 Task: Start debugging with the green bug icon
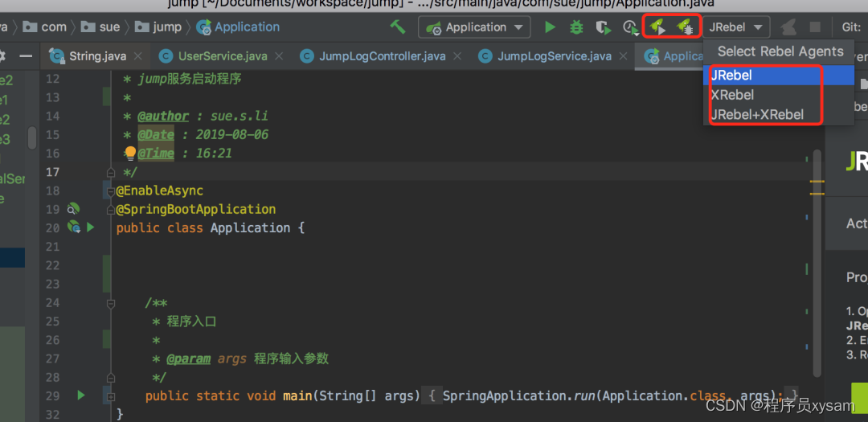576,27
